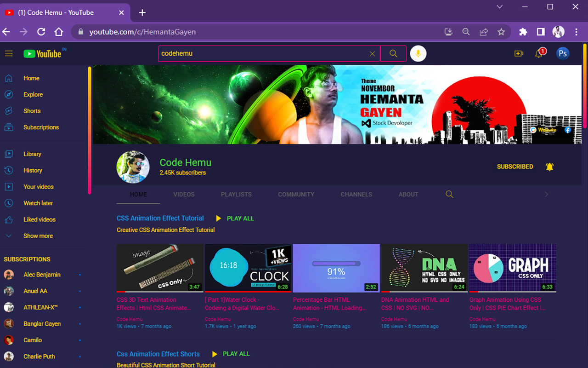Click the YouTube logo
The width and height of the screenshot is (588, 368).
tap(43, 54)
